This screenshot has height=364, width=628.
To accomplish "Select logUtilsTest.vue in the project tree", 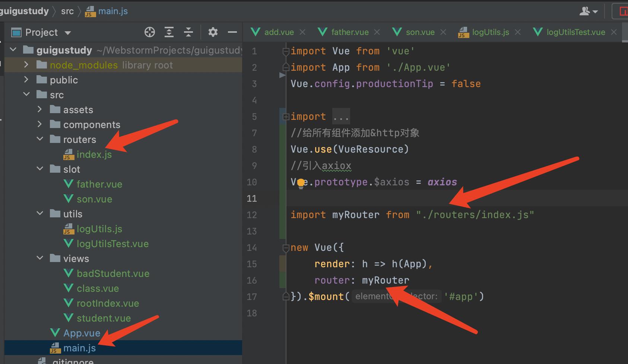I will tap(112, 244).
